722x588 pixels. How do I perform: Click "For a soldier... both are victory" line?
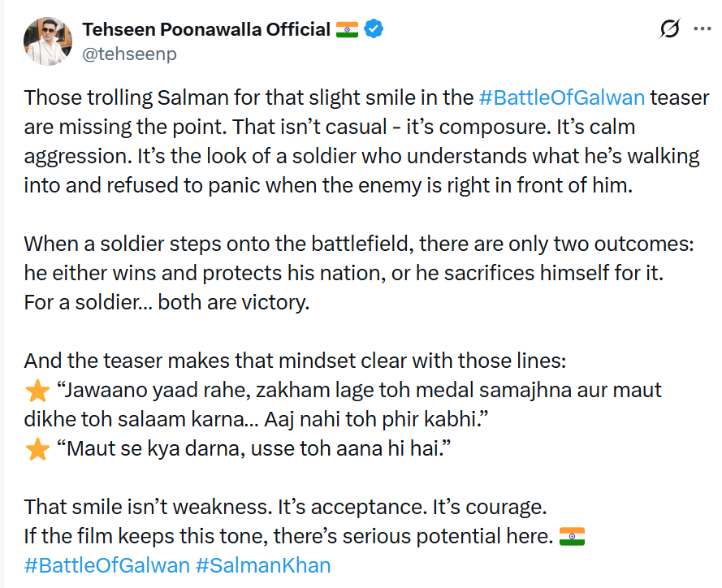(167, 302)
